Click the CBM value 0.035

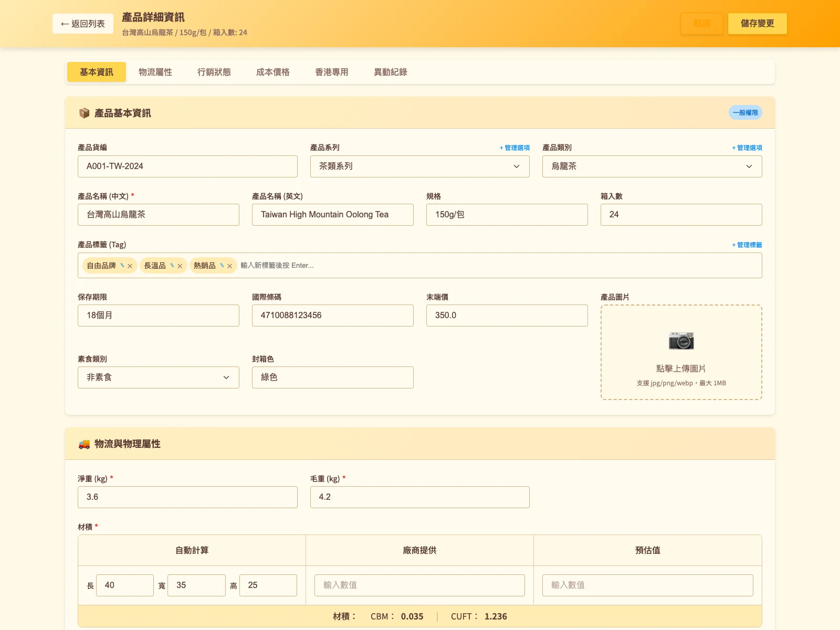pos(412,616)
